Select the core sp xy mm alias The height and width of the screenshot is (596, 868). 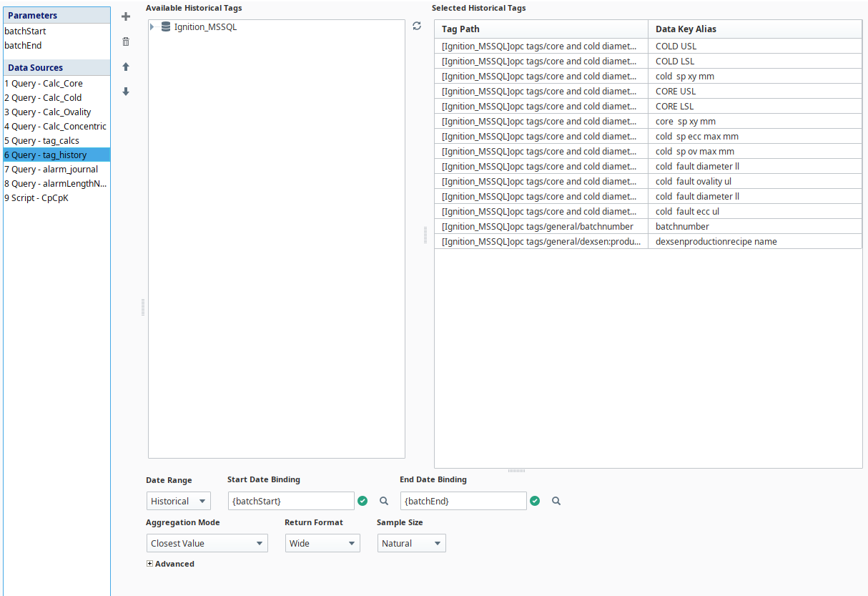pos(755,121)
